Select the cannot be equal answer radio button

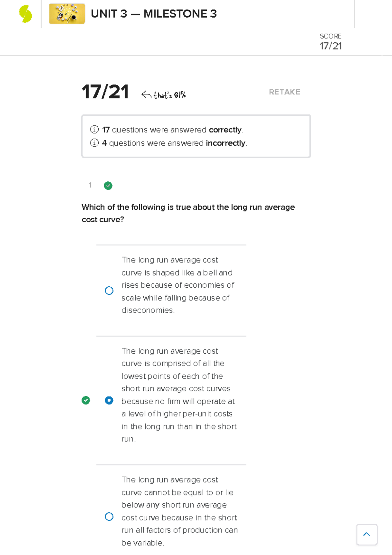click(109, 517)
